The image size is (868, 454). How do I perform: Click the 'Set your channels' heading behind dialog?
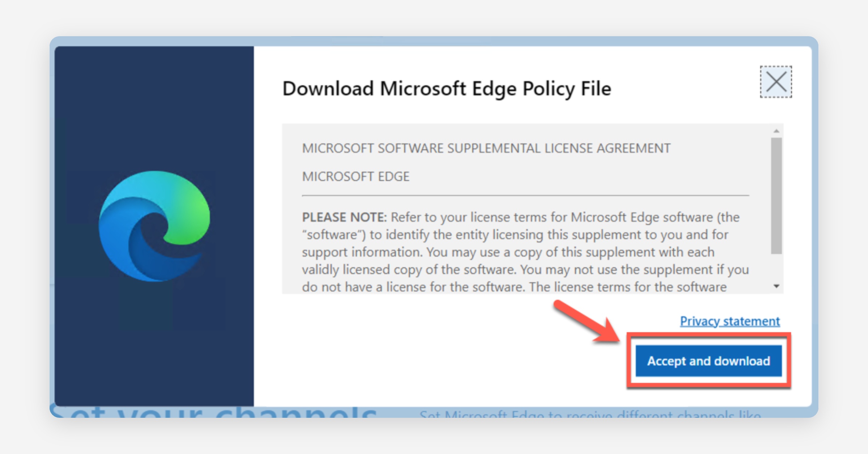213,413
